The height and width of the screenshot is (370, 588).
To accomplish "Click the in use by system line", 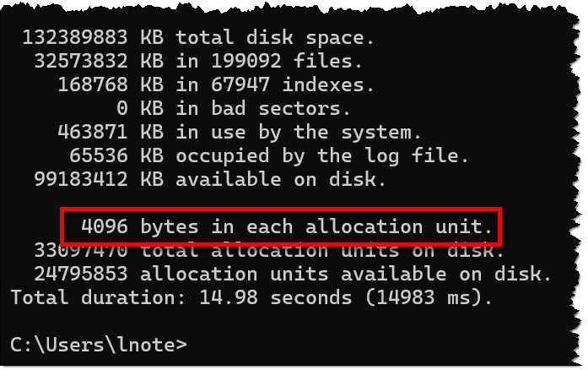I will [x=240, y=133].
